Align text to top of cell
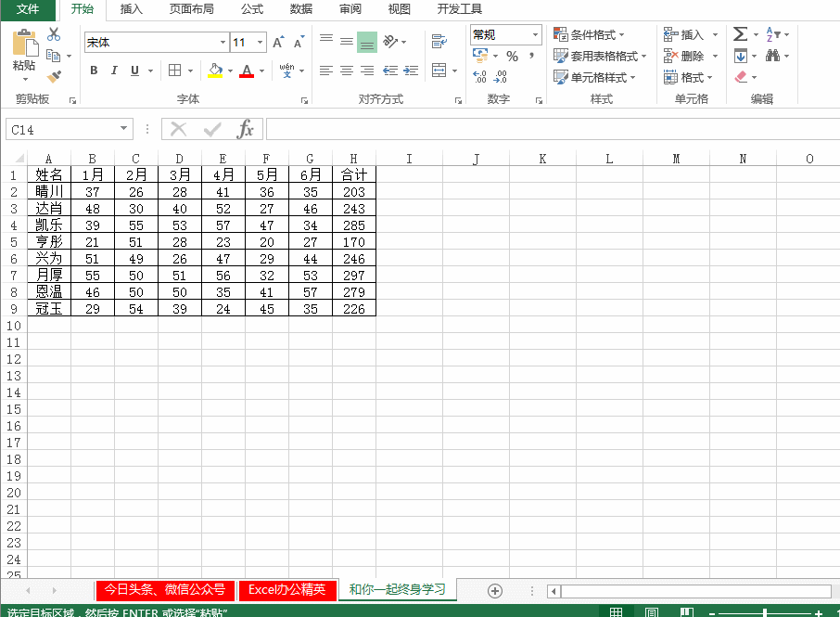Screen dimensions: 840x617 click(x=326, y=41)
